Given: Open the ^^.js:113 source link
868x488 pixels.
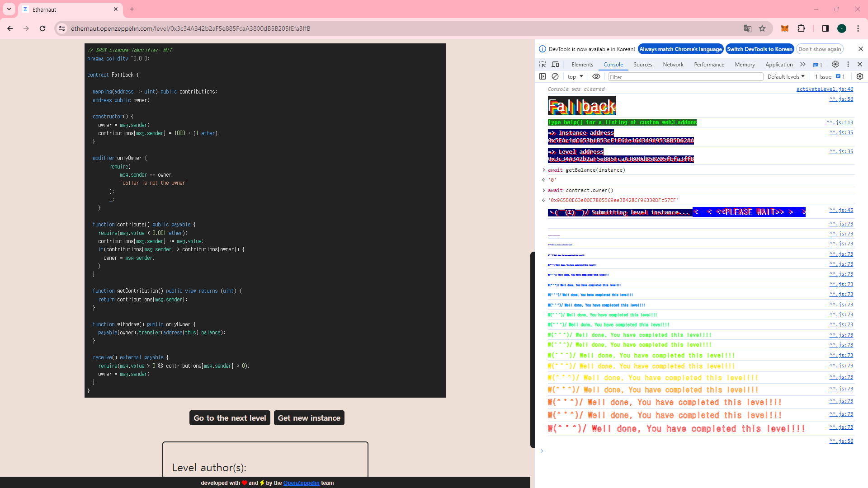Looking at the screenshot, I should pyautogui.click(x=840, y=122).
